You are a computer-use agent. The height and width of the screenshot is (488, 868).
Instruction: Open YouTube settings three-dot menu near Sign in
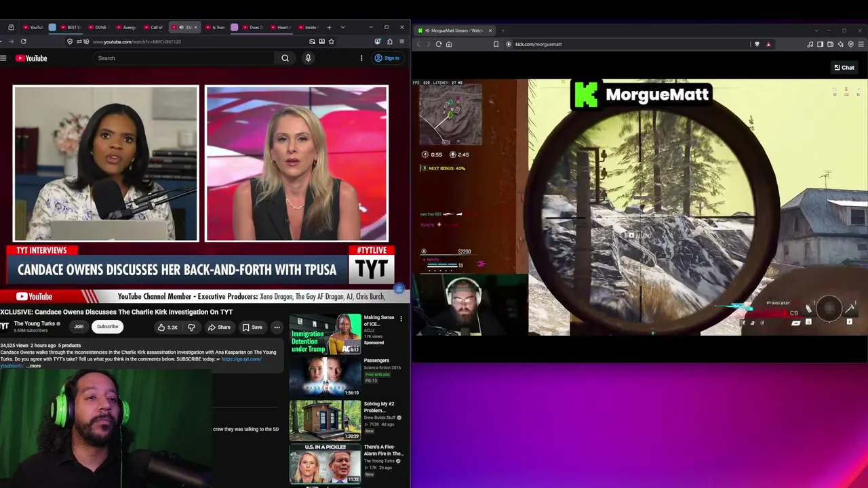[x=361, y=58]
